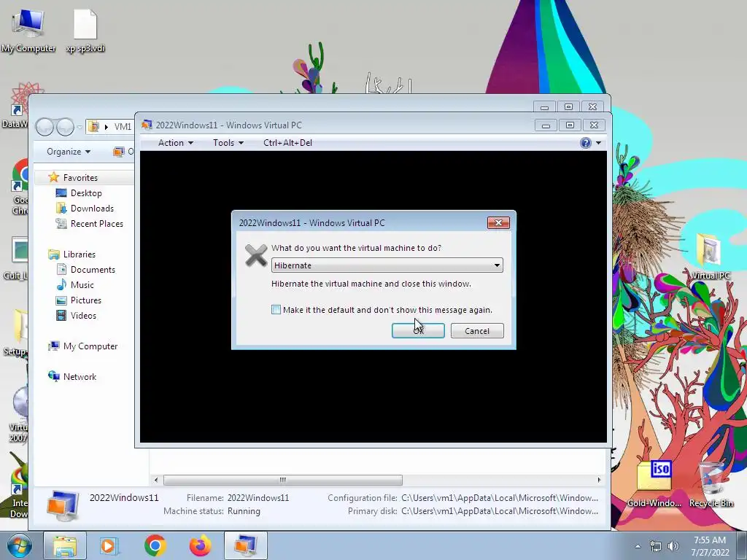Select Favorites in Explorer sidebar

pyautogui.click(x=80, y=178)
